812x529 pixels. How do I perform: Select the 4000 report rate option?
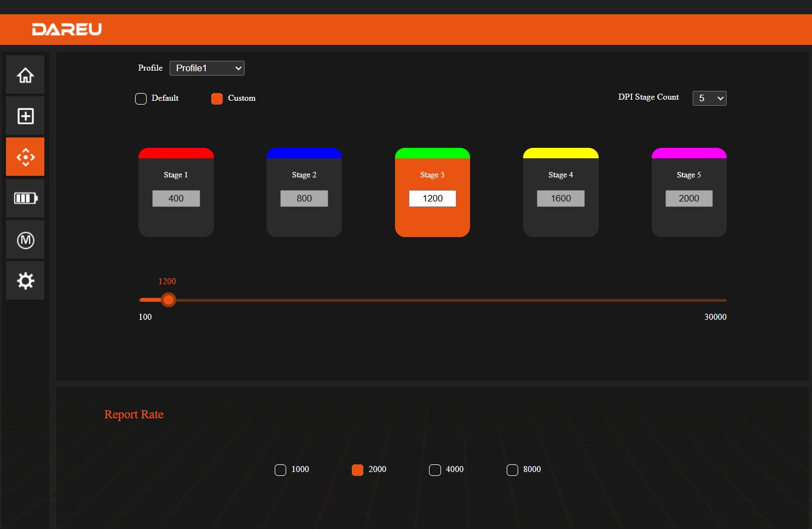click(434, 470)
